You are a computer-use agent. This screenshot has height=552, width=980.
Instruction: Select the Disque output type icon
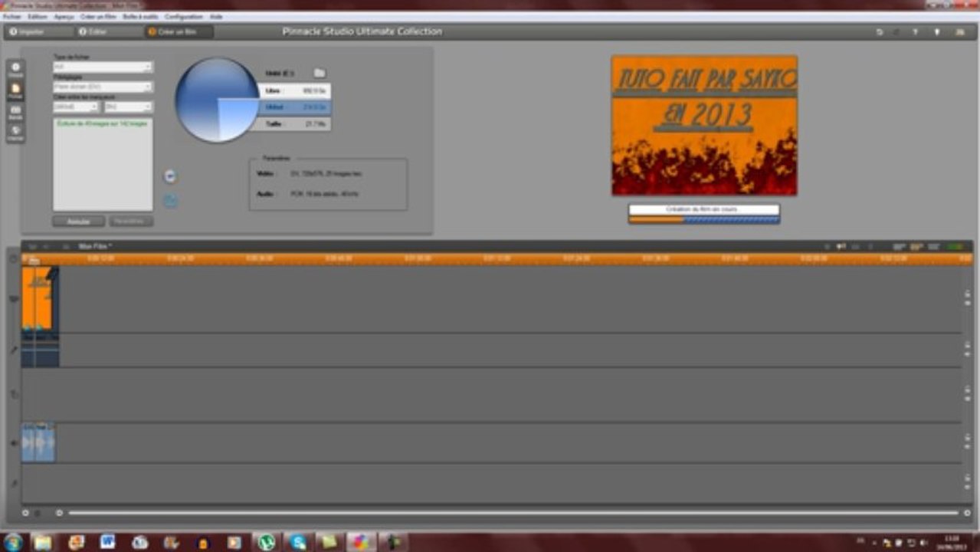15,70
